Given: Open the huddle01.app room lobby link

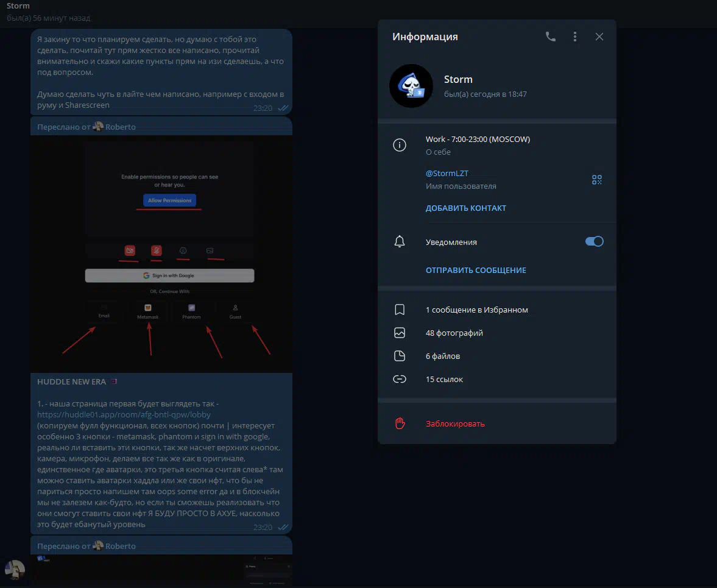Looking at the screenshot, I should click(x=124, y=415).
